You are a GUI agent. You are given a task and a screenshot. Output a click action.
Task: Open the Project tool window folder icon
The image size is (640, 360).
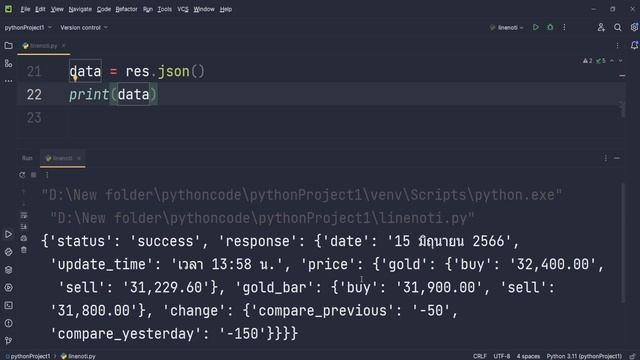coord(8,46)
